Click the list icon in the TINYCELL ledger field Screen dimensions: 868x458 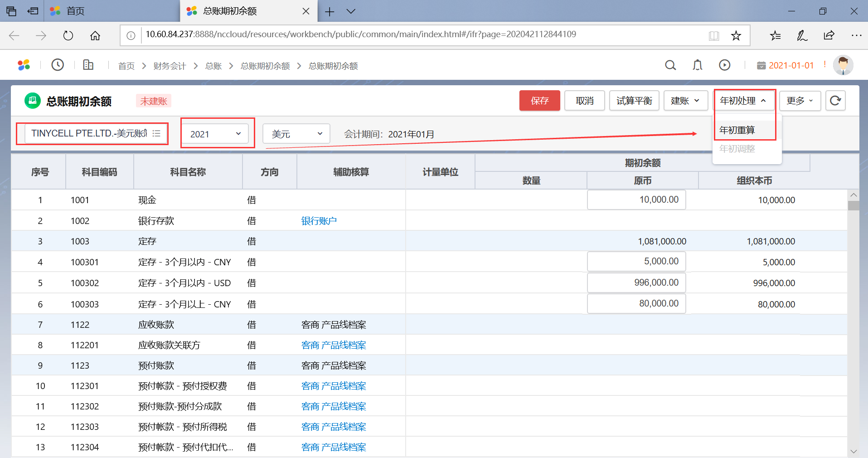click(x=157, y=133)
